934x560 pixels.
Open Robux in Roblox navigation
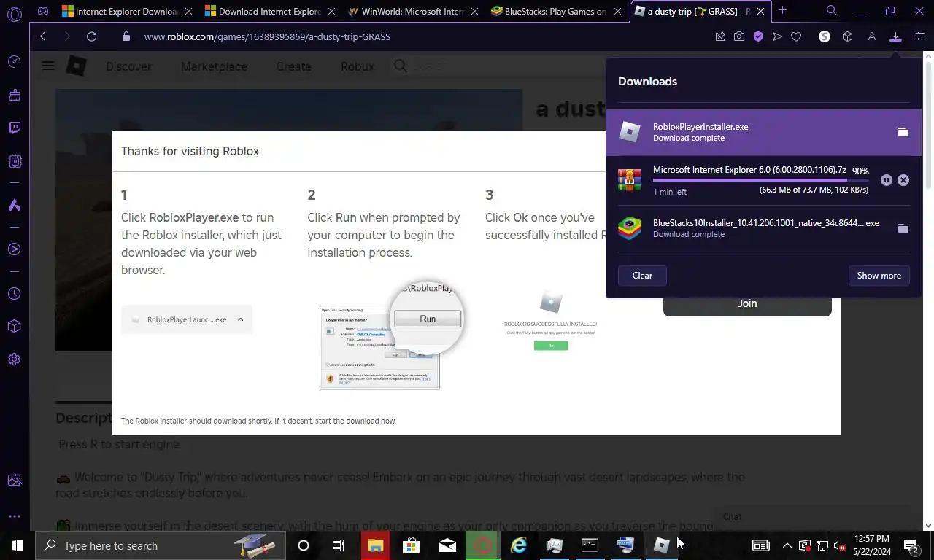358,66
